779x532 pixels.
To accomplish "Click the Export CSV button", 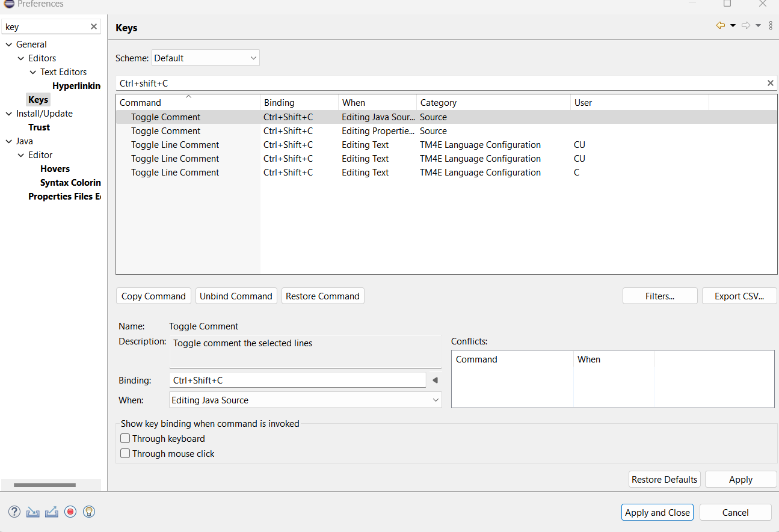I will [x=739, y=296].
